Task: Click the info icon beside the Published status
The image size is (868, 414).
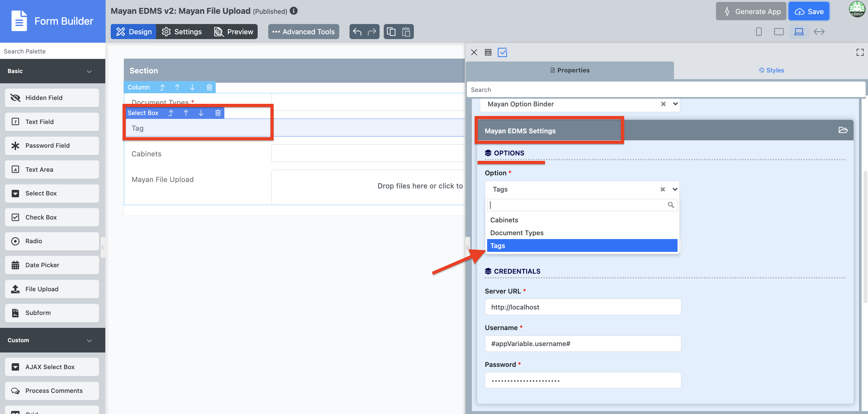Action: tap(293, 11)
